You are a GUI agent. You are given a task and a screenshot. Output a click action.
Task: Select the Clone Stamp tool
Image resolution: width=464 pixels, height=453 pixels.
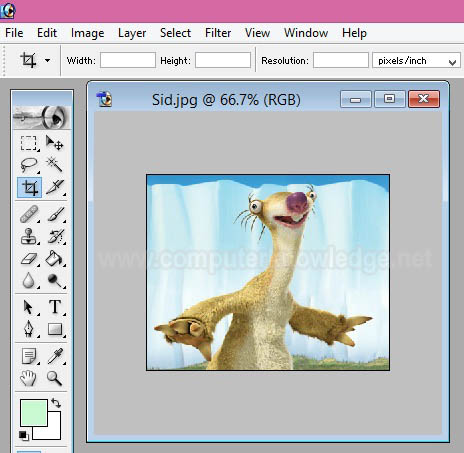pos(29,236)
